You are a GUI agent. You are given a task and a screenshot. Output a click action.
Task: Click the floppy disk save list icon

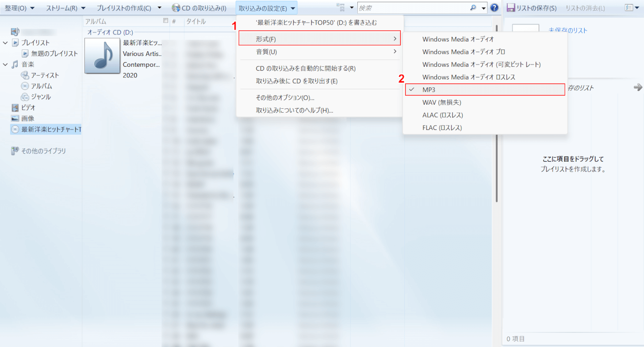click(x=511, y=8)
